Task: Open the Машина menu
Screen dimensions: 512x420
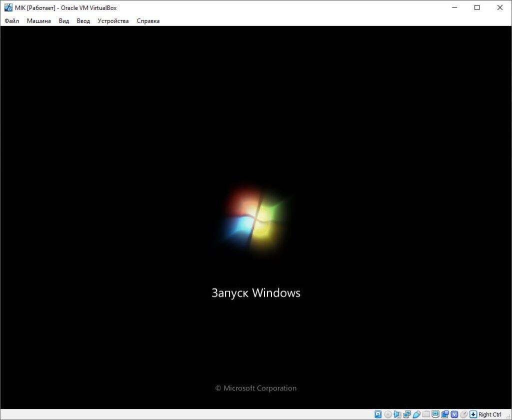Action: (x=39, y=21)
